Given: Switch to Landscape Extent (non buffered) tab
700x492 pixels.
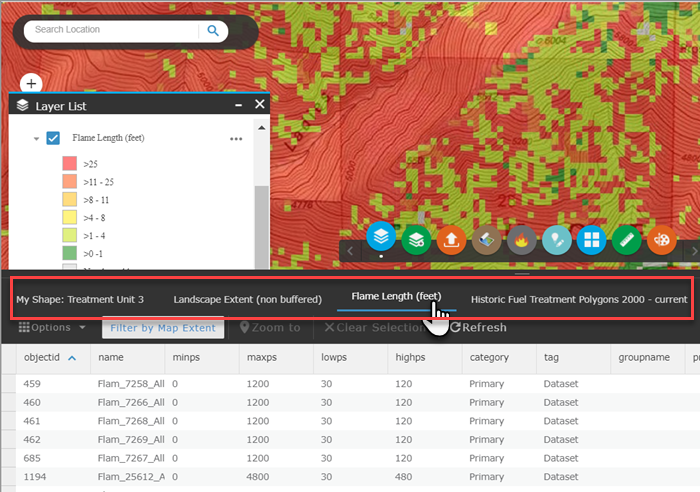Looking at the screenshot, I should click(x=248, y=299).
